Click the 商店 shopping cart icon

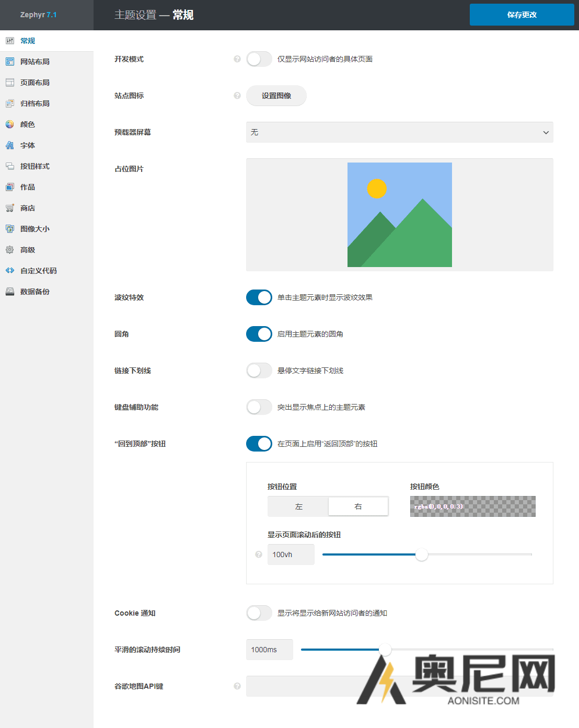point(9,208)
